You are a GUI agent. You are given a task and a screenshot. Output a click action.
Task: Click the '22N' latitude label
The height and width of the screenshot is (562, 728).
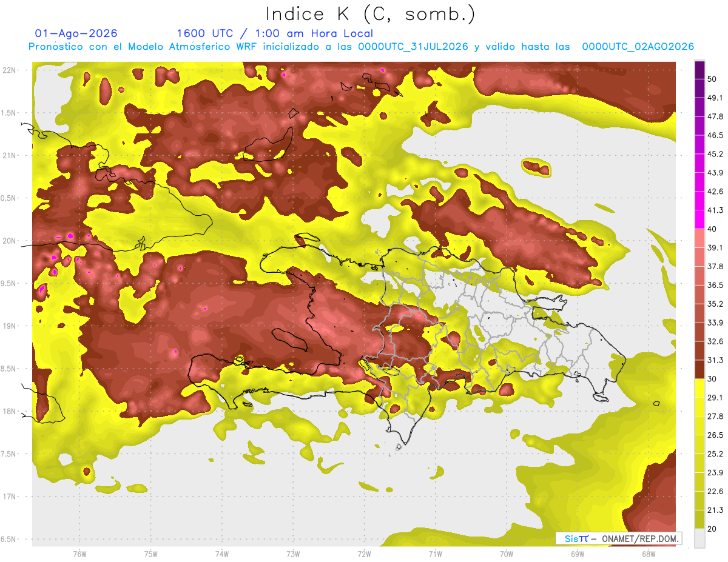[10, 70]
